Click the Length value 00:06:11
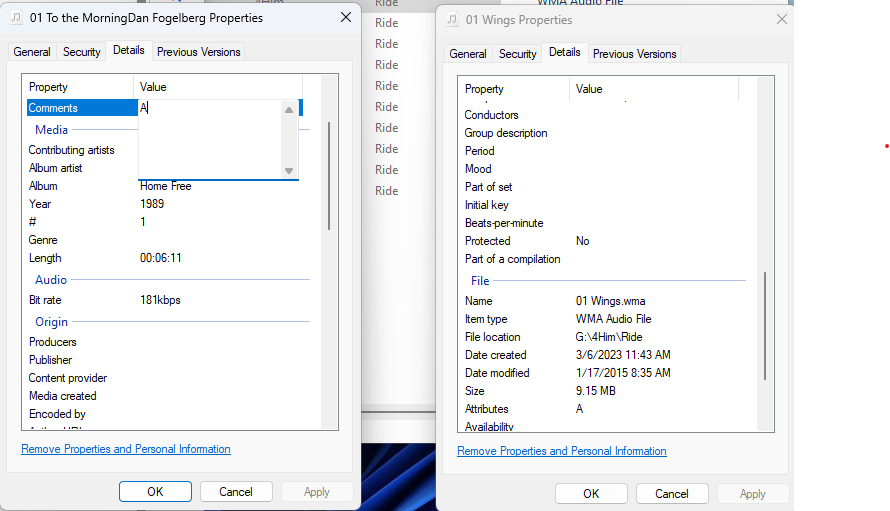890x511 pixels. click(161, 258)
